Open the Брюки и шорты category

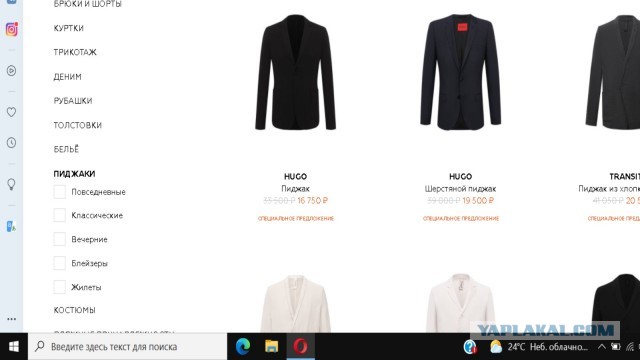[x=87, y=4]
